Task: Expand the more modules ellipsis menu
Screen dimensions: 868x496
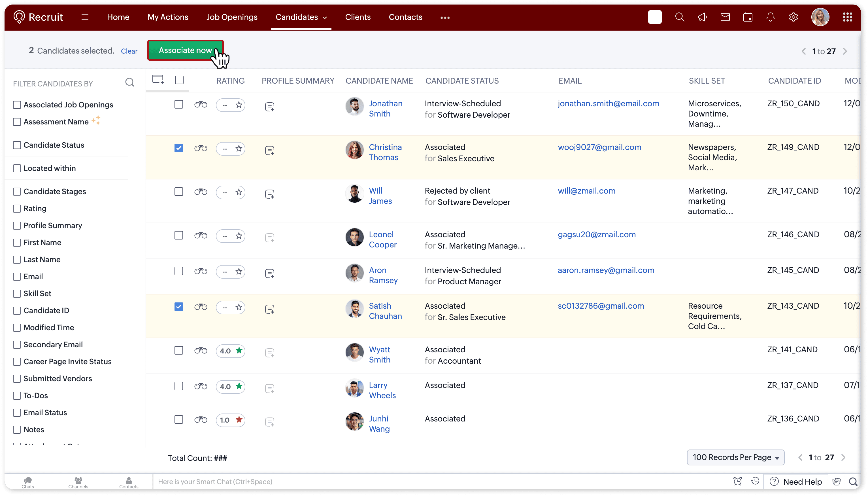Action: click(x=445, y=18)
